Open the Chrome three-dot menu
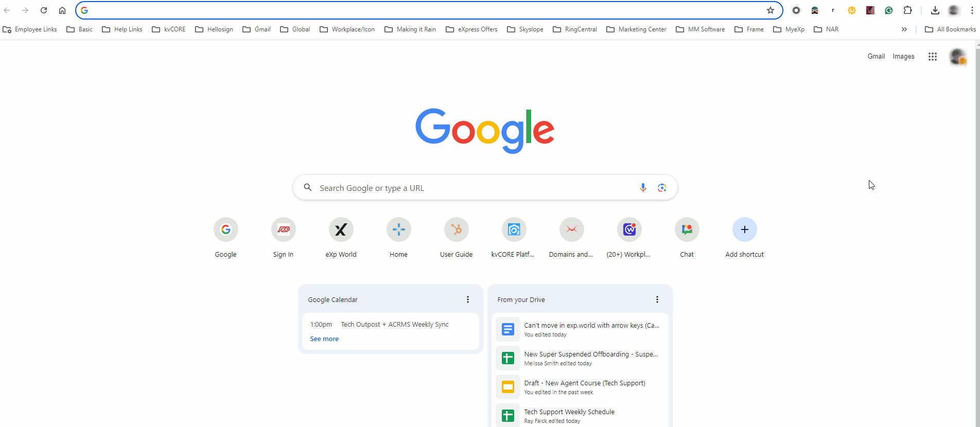Image resolution: width=980 pixels, height=427 pixels. pos(972,10)
